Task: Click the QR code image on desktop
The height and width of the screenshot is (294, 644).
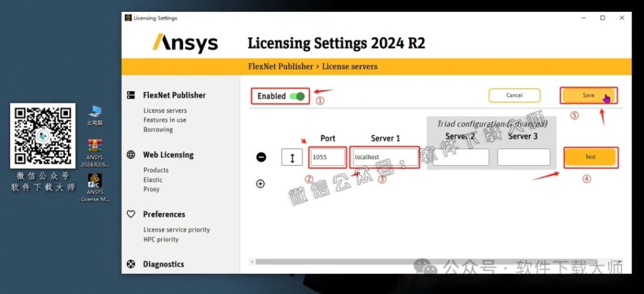Action: tap(43, 136)
